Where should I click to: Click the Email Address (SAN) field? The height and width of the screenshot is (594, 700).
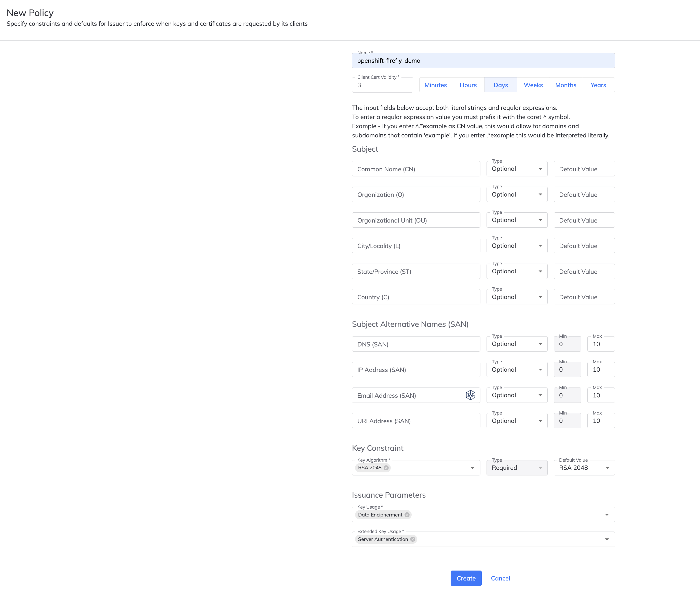click(x=416, y=395)
